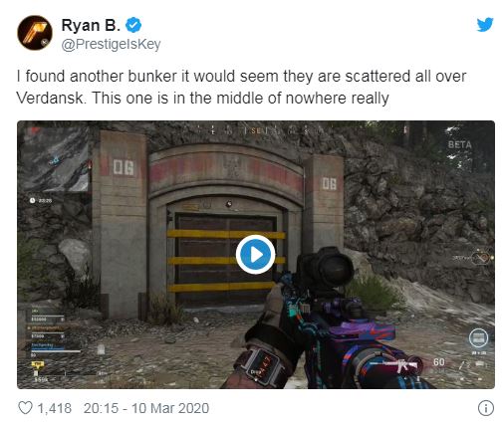Click the tweet text about Verdansk bunker
Viewport: 504px width, 425px height.
pyautogui.click(x=241, y=87)
